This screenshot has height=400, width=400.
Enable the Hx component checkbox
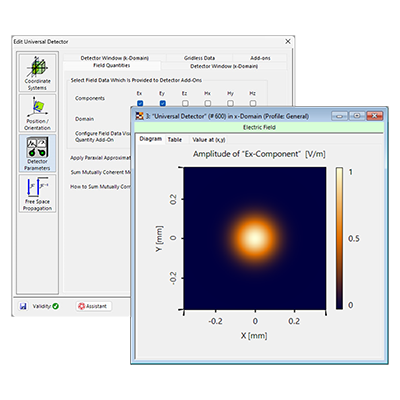[x=208, y=103]
